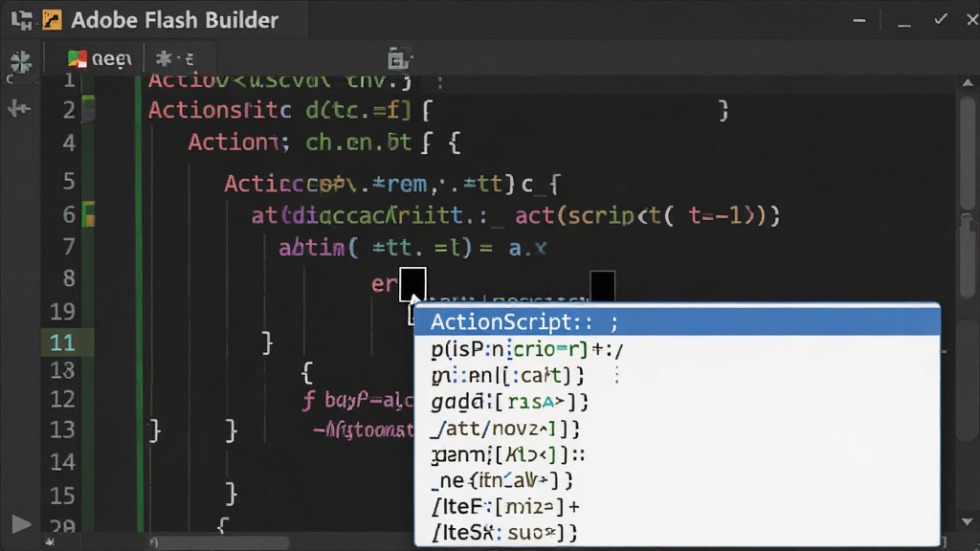Choose the suggestion containing '[:cart]}'

coord(678,375)
